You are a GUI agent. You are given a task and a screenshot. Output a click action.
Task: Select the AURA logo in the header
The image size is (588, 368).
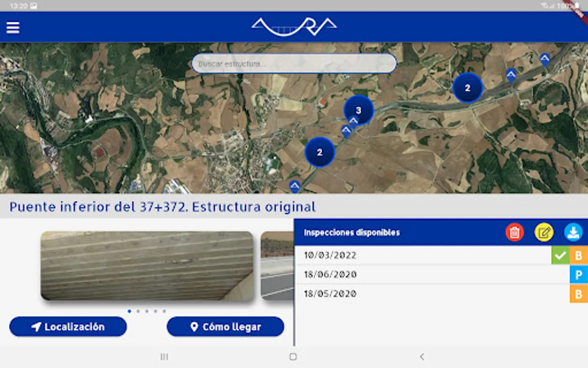point(294,26)
